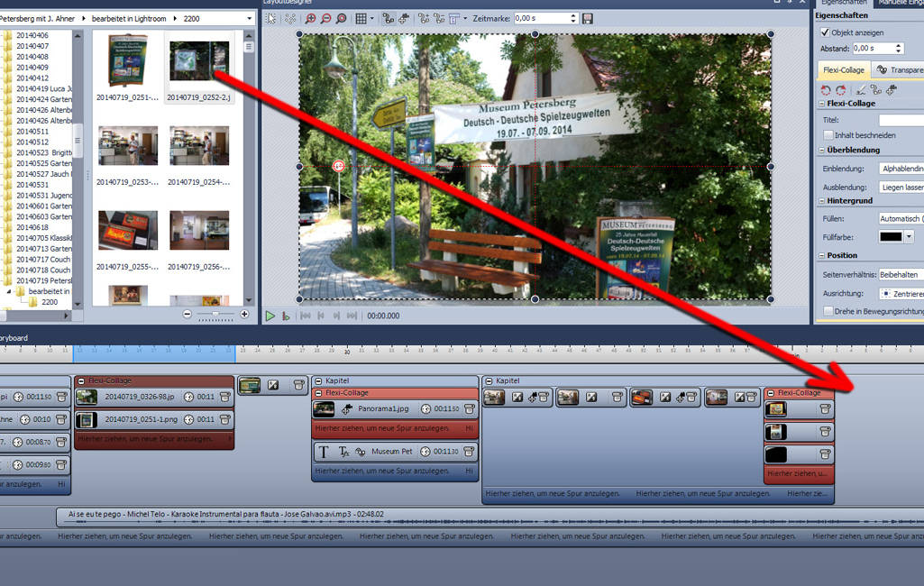Viewport: 924px width, 586px height.
Task: Select folder 20140618 in the tree
Action: pos(32,228)
